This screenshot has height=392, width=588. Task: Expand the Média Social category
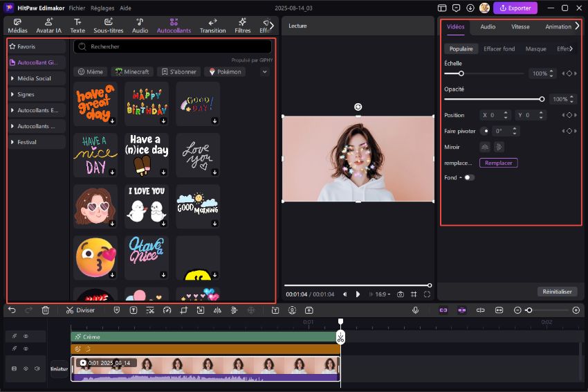click(x=37, y=78)
